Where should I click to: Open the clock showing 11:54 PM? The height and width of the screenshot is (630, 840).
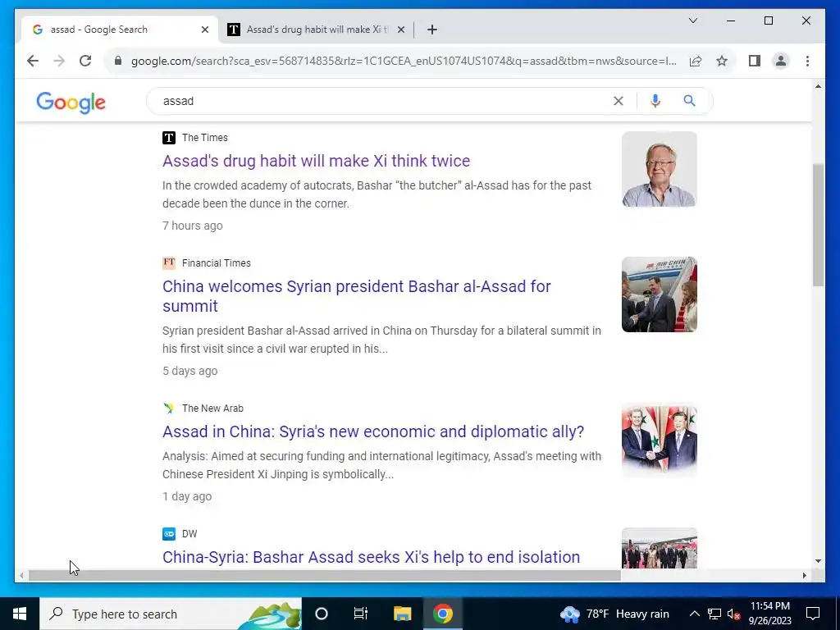(x=769, y=614)
